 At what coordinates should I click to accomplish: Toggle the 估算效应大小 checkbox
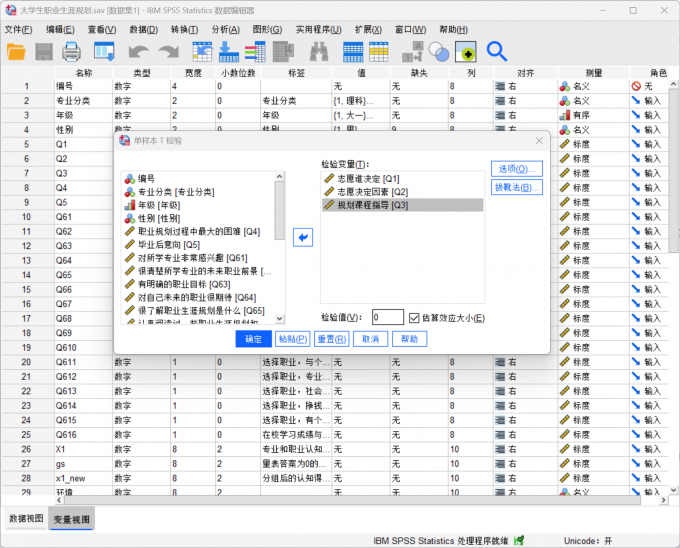point(414,318)
